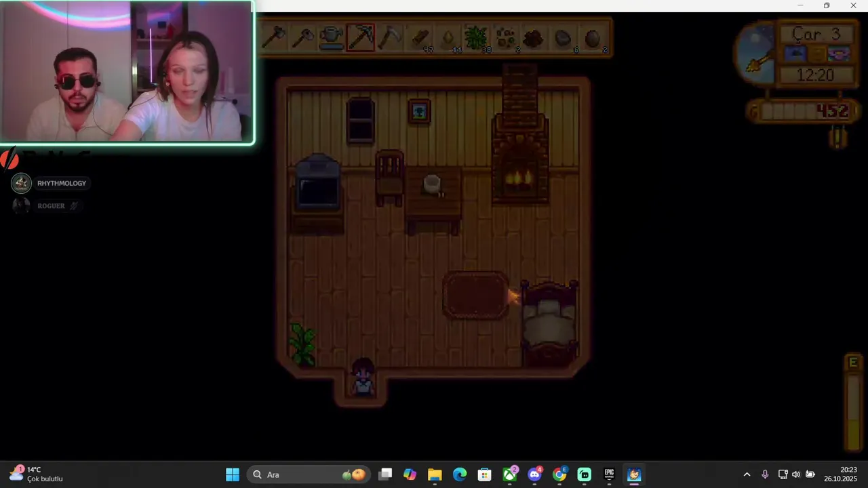Click the potted green plant
Image resolution: width=868 pixels, height=488 pixels.
coord(302,344)
